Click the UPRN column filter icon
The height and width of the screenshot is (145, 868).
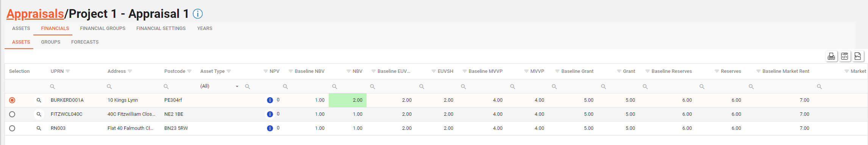pyautogui.click(x=68, y=71)
